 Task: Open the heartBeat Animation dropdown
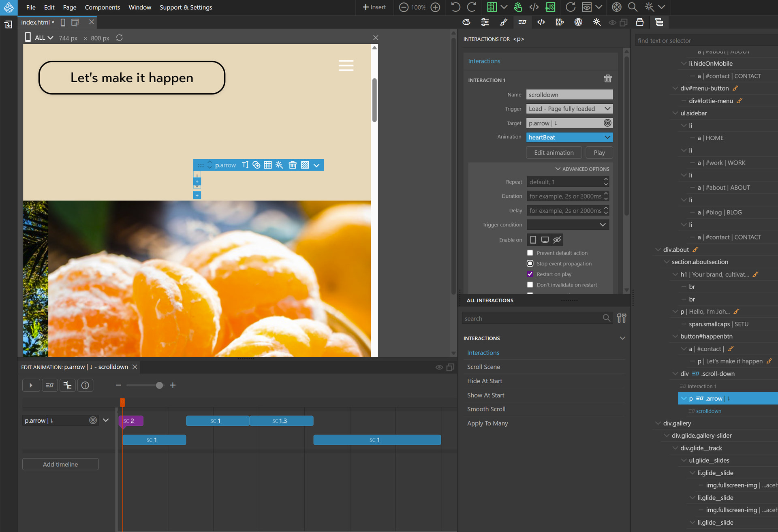pos(569,137)
